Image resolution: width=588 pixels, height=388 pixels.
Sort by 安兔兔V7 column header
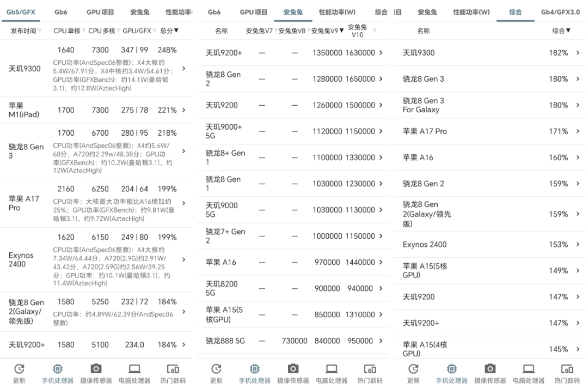[261, 31]
